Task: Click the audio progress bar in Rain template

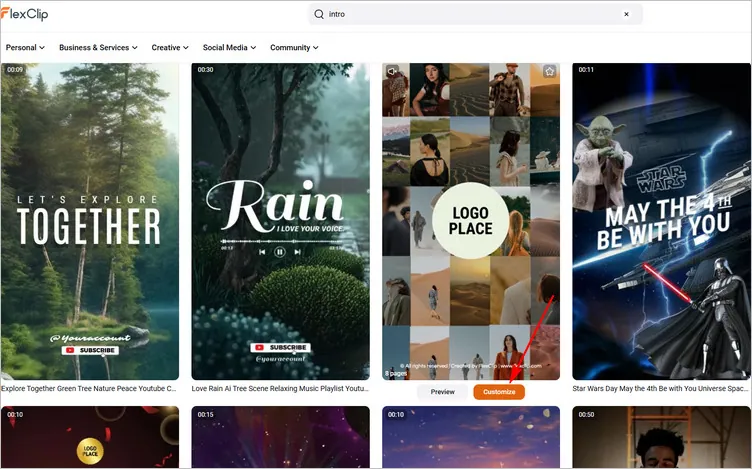Action: point(282,241)
